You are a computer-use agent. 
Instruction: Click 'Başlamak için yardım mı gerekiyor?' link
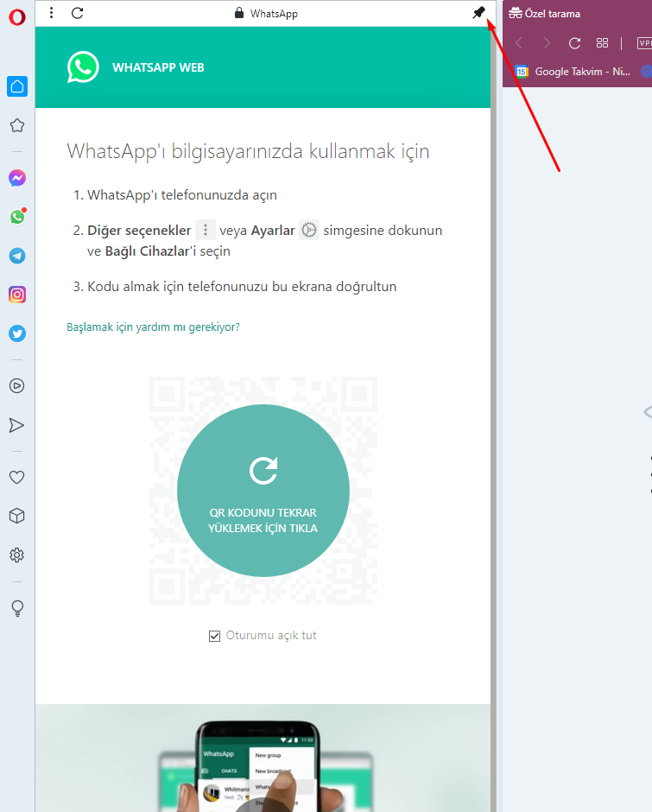(x=154, y=327)
